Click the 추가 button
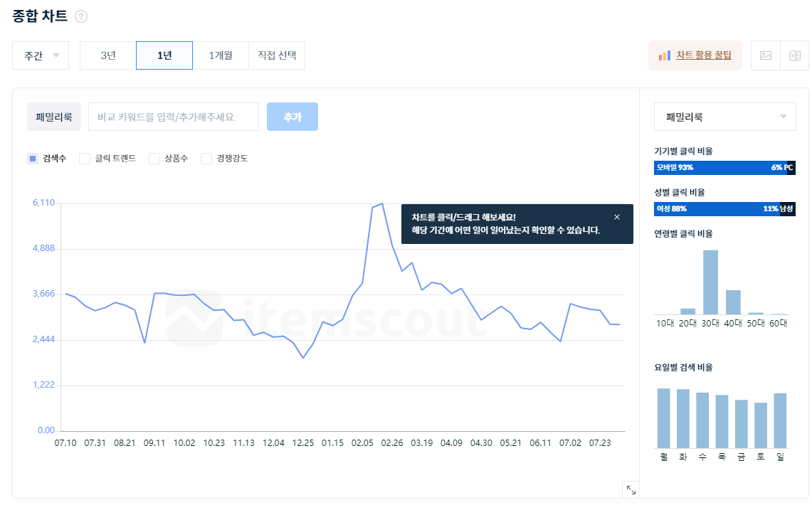Image resolution: width=812 pixels, height=510 pixels. pyautogui.click(x=292, y=117)
